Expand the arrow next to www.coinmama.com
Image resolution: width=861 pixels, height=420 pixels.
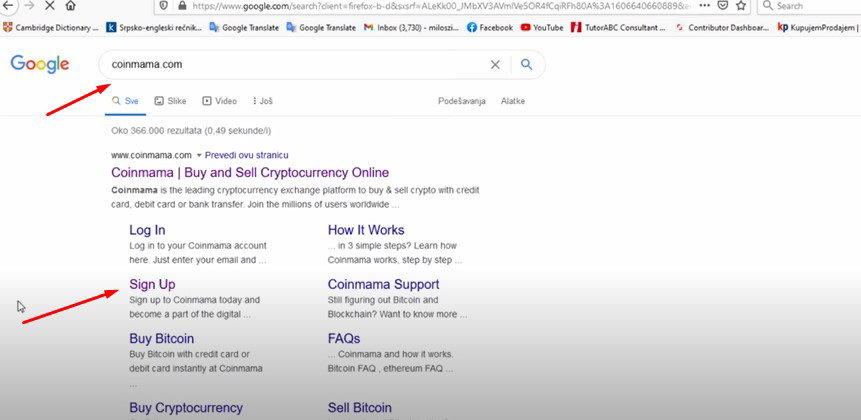click(199, 155)
